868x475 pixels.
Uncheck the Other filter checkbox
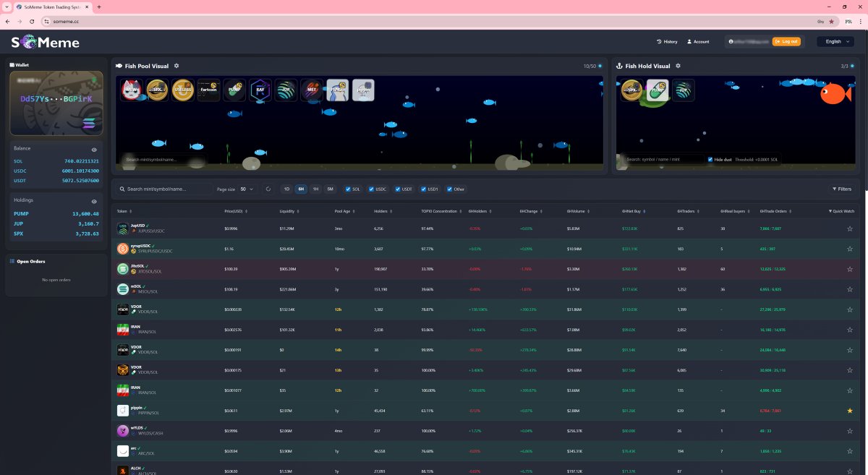coord(449,189)
